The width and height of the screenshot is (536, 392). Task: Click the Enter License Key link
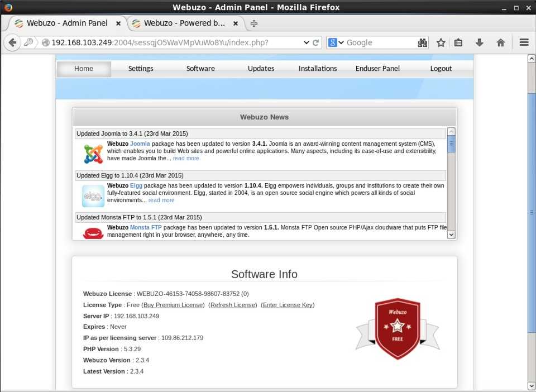pos(288,305)
